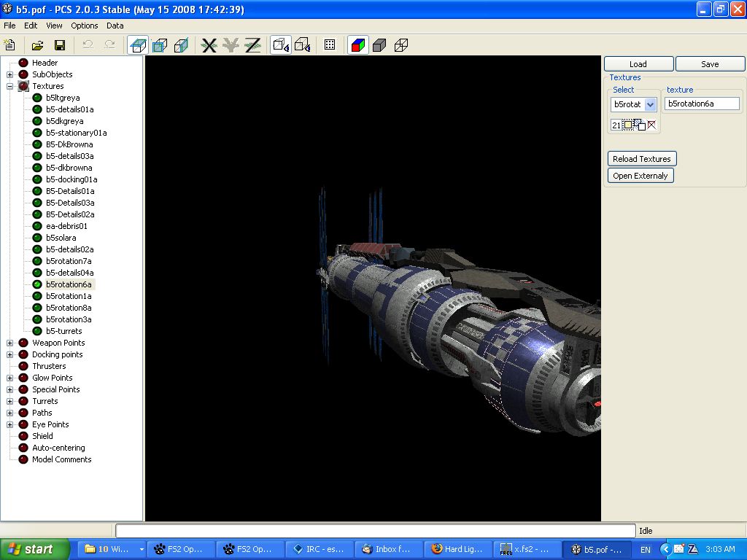
Task: Expand the Weapon Points tree node
Action: pyautogui.click(x=10, y=343)
